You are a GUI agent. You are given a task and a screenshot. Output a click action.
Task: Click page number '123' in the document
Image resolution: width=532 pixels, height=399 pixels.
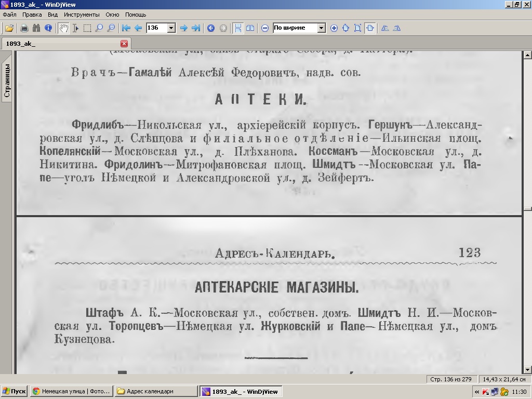tap(470, 252)
